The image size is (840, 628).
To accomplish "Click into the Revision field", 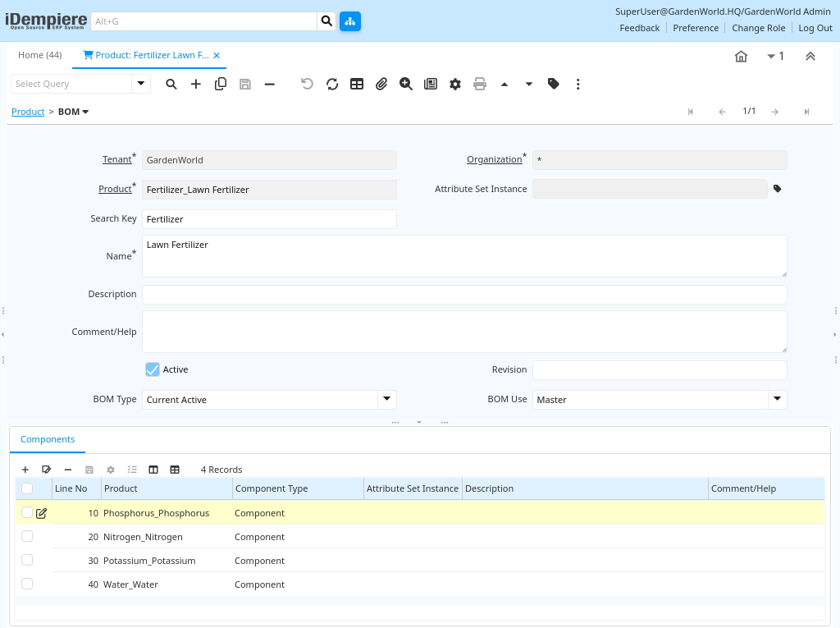I will pos(660,370).
